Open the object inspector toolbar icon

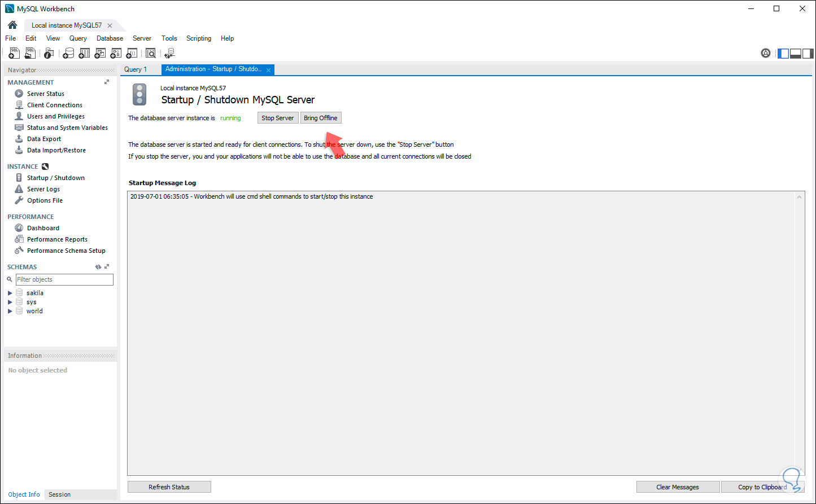(x=49, y=53)
